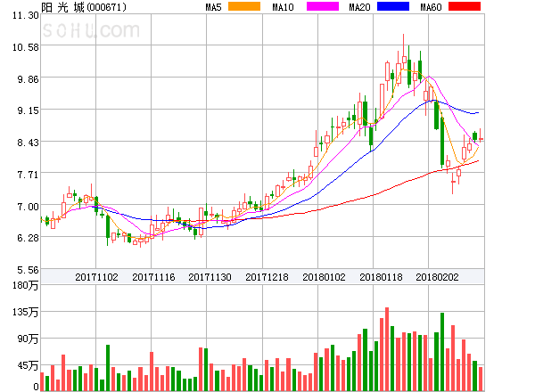The height and width of the screenshot is (392, 535).
Task: Select the stock title 阳光城(000671)
Action: pyautogui.click(x=84, y=7)
